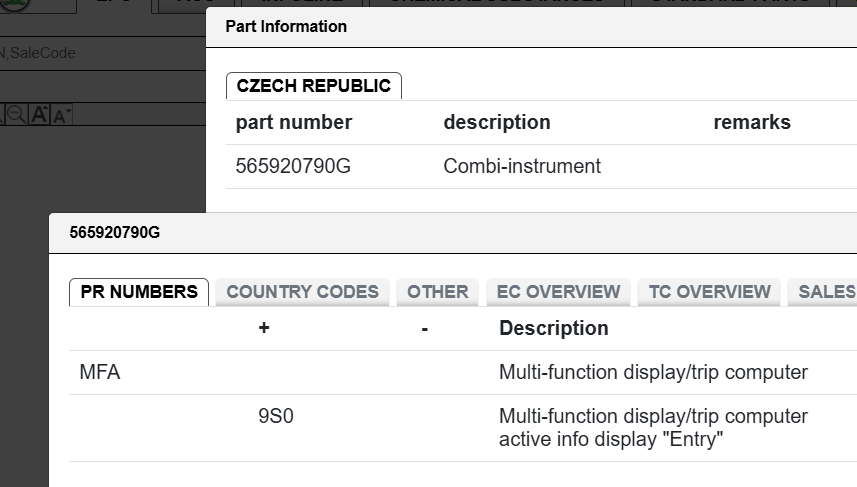857x487 pixels.
Task: Switch to the EC OVERVIEW tab
Action: tap(558, 292)
